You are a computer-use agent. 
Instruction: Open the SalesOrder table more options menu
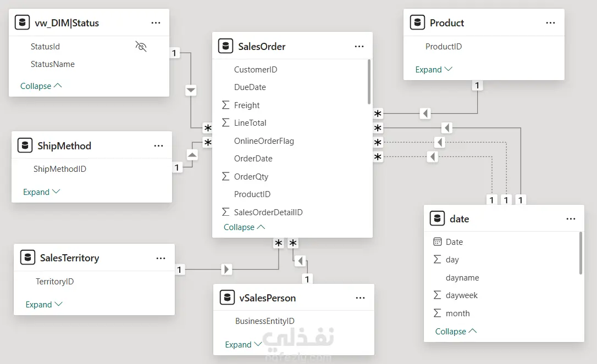point(360,47)
